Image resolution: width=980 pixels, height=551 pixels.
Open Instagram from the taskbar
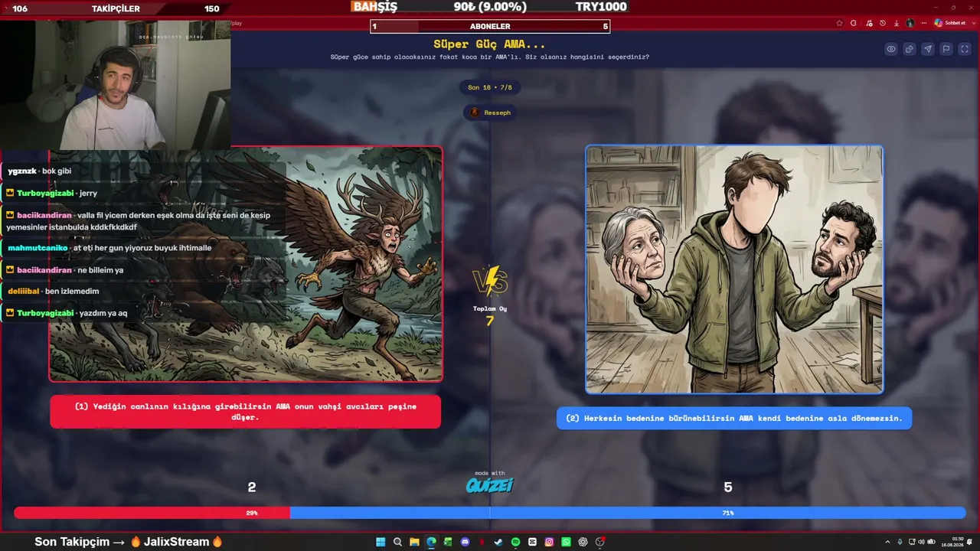click(549, 542)
